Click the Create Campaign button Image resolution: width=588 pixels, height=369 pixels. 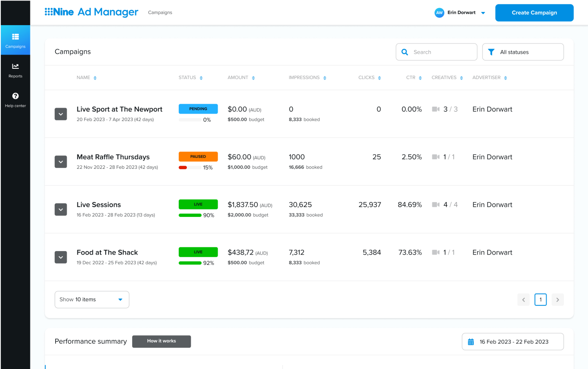[x=534, y=12]
